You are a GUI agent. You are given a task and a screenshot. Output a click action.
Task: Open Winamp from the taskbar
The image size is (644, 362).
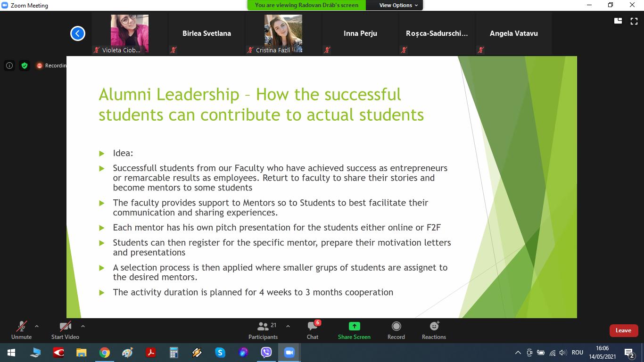[x=197, y=353]
